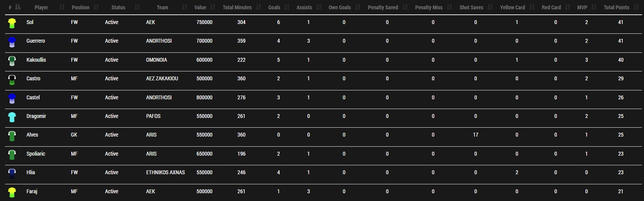Select the ETHNIKOS AXNAS team cell
644x201 pixels.
coord(166,172)
